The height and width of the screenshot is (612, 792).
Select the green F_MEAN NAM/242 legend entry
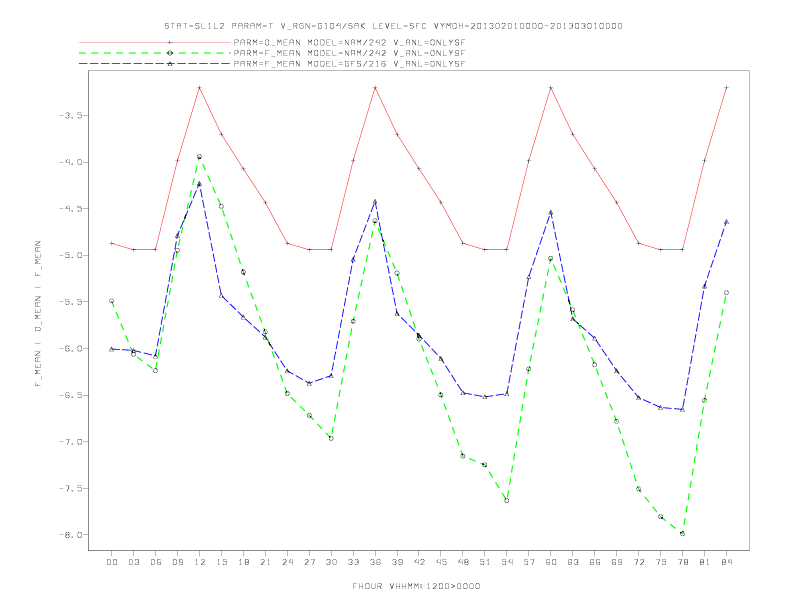[x=272, y=53]
